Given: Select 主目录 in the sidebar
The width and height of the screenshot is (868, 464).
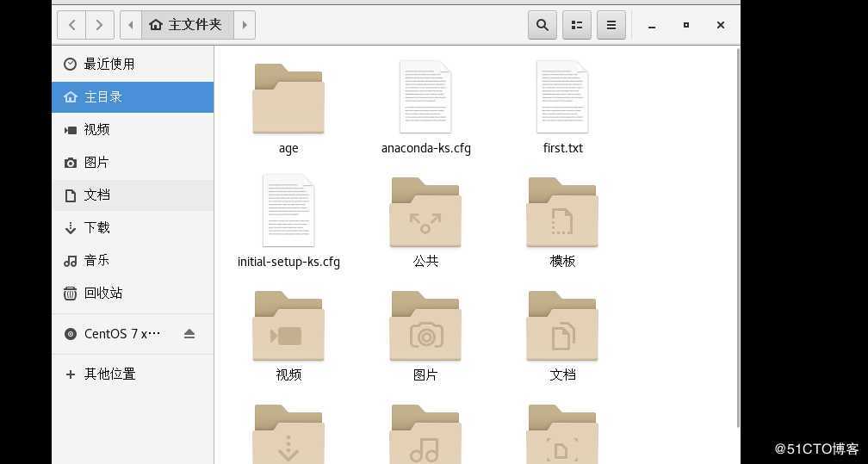Looking at the screenshot, I should (133, 97).
